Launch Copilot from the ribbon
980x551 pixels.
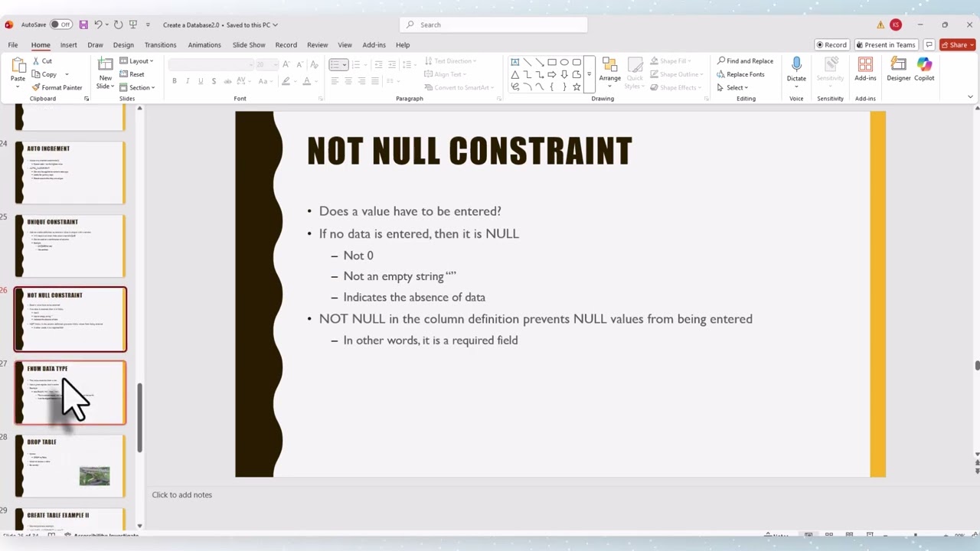(x=924, y=69)
